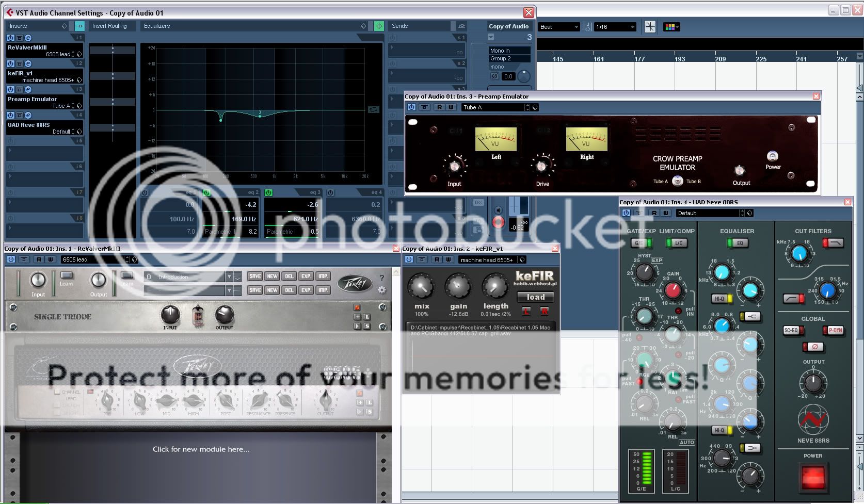Disable EQ band 2 power button
Screen dimensions: 864x504
207,192
